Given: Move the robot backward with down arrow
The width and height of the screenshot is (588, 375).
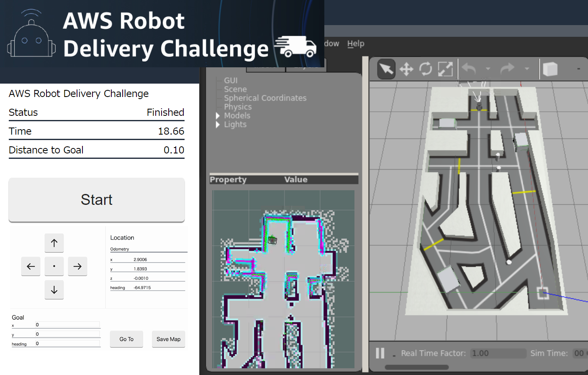Looking at the screenshot, I should point(54,290).
